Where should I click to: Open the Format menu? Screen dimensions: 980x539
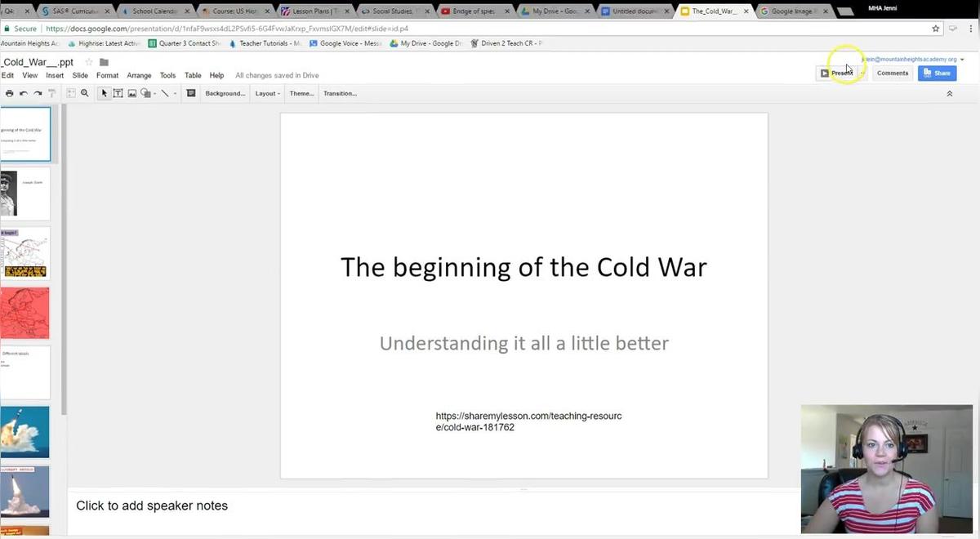coord(107,75)
